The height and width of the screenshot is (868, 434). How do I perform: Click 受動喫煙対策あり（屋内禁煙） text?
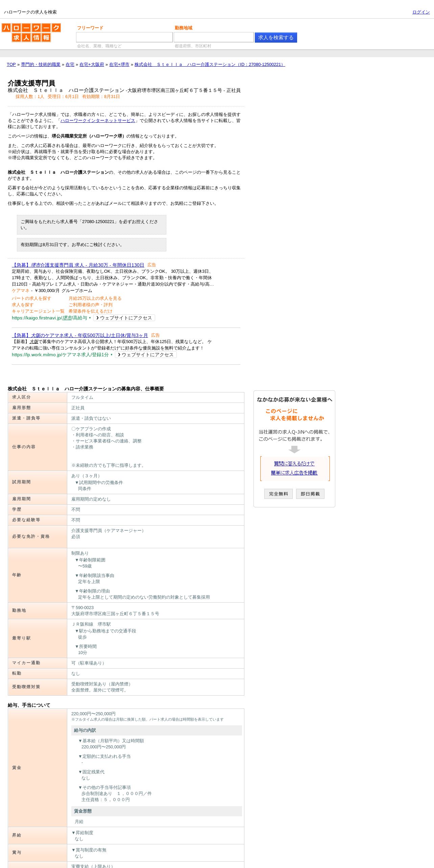(102, 684)
